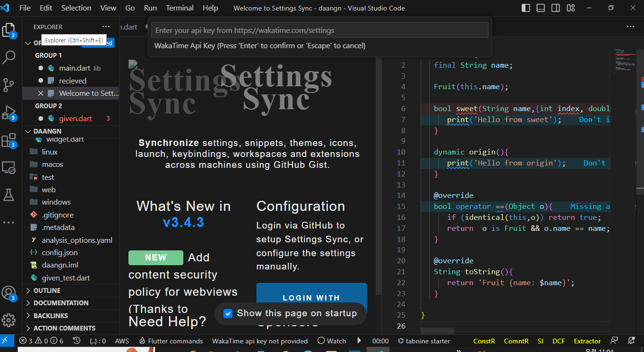This screenshot has width=644, height=352.
Task: Toggle the bottom panel layout button
Action: click(540, 8)
